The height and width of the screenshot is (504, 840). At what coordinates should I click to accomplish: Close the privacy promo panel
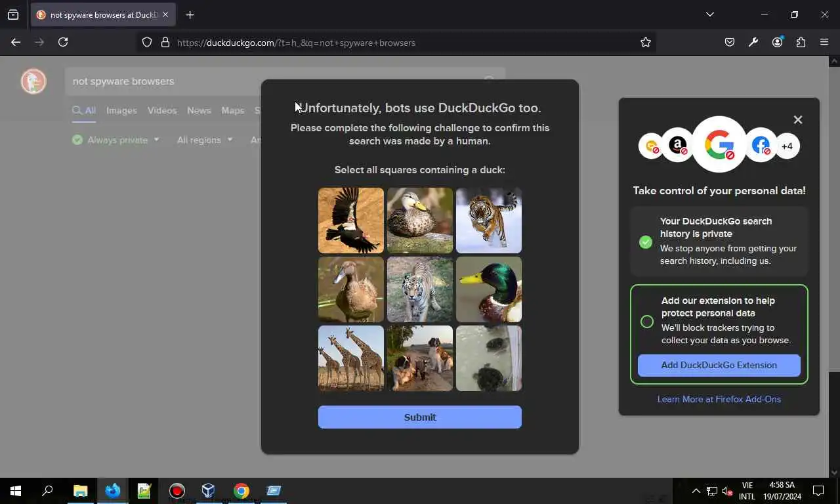[x=798, y=119]
